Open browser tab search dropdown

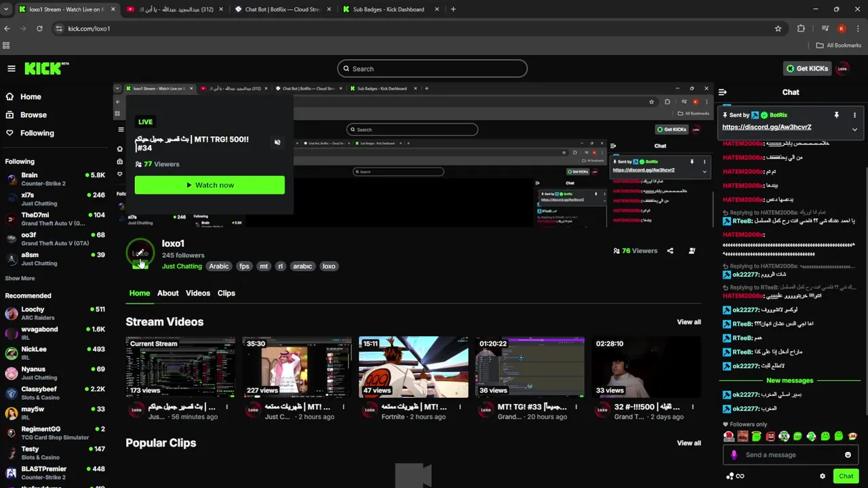coord(5,9)
